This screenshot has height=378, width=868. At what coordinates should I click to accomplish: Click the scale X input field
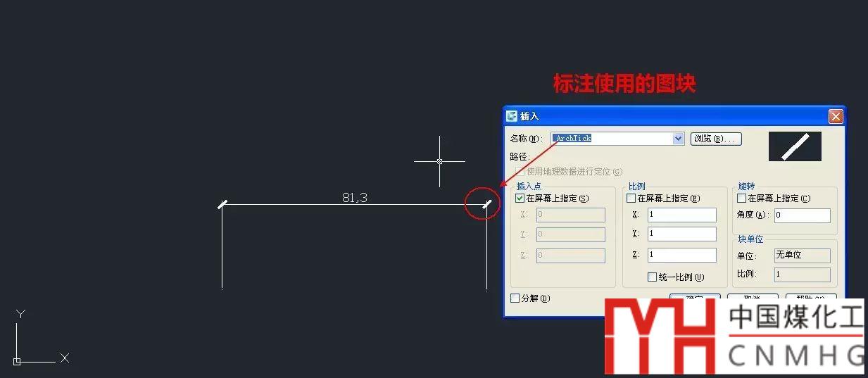tap(681, 215)
